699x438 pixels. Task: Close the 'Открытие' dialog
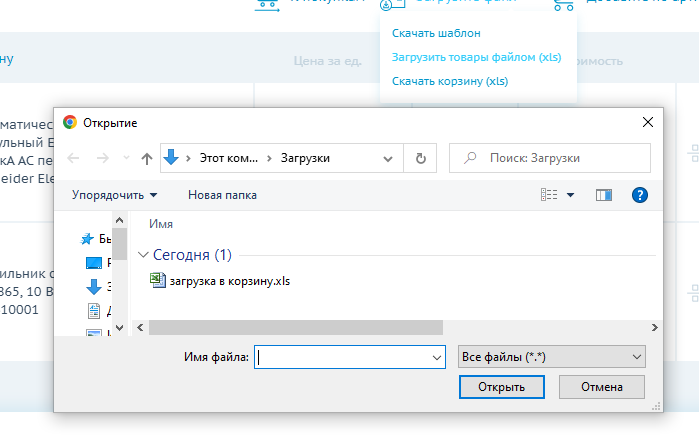click(x=648, y=122)
